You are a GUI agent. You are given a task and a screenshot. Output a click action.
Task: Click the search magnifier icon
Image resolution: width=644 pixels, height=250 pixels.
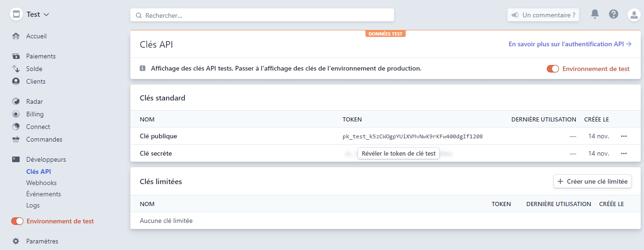pos(139,15)
